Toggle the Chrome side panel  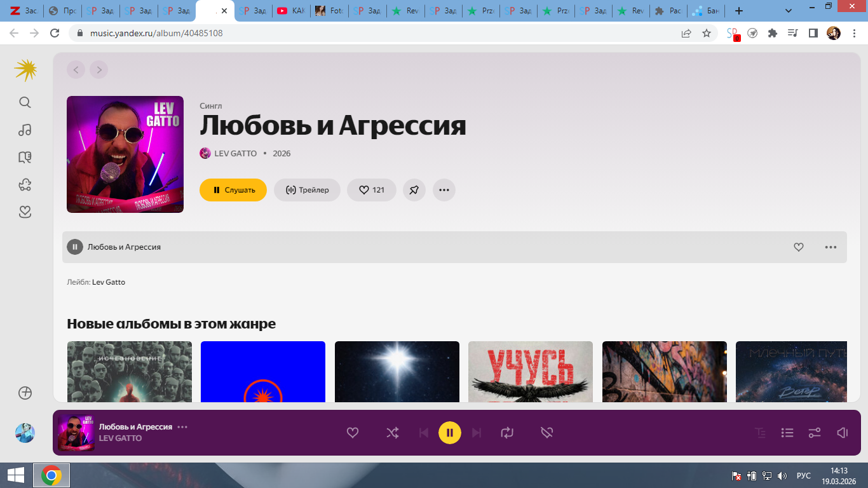point(813,33)
